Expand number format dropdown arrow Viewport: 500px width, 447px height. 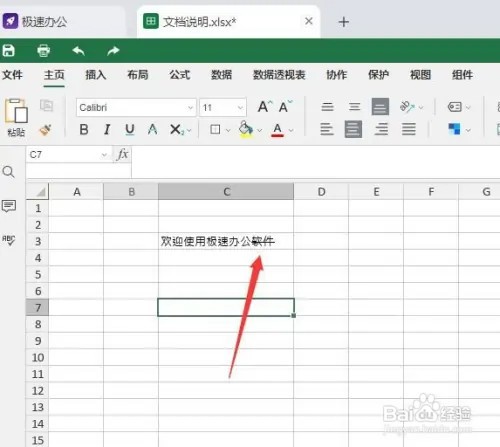pyautogui.click(x=468, y=108)
